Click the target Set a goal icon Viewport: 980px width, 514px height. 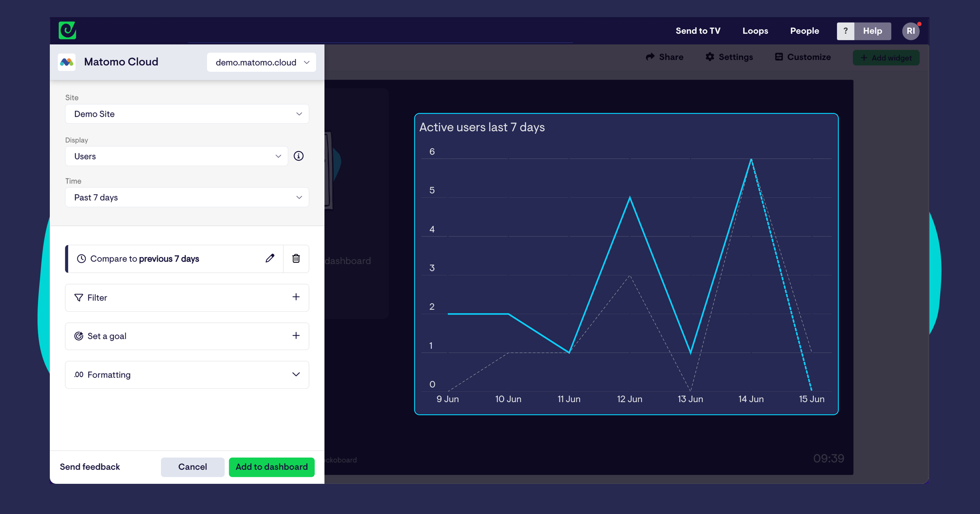78,336
